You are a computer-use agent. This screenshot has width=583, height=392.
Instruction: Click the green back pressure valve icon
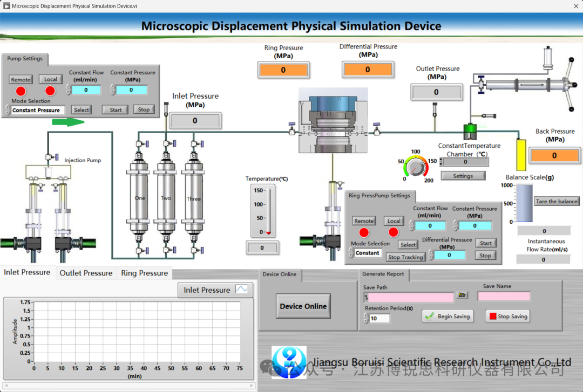pyautogui.click(x=470, y=131)
